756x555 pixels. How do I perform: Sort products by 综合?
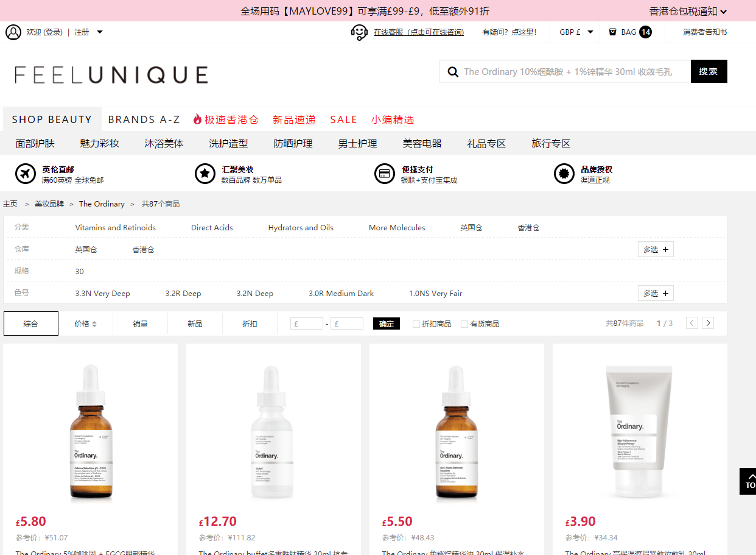[x=31, y=323]
